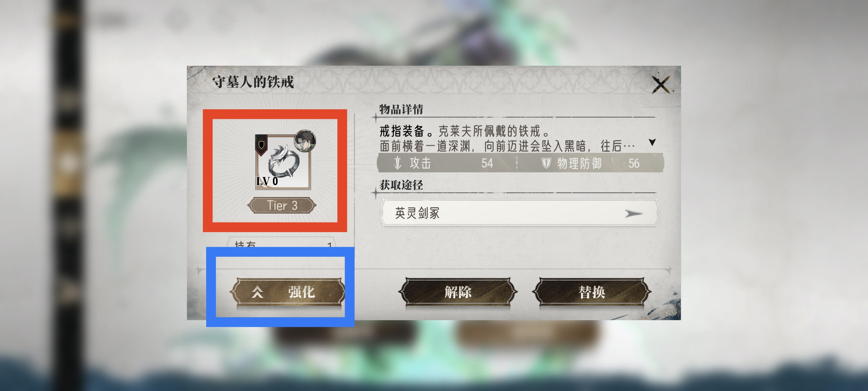Click the double chevron icon on 强化
The height and width of the screenshot is (391, 868).
tap(257, 292)
